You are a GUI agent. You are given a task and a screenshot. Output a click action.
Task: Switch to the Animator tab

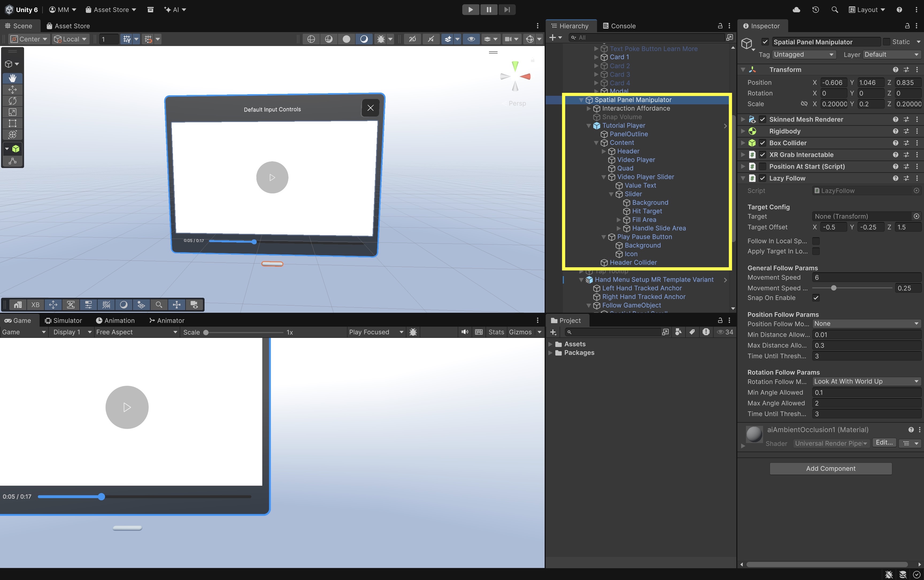(x=167, y=321)
